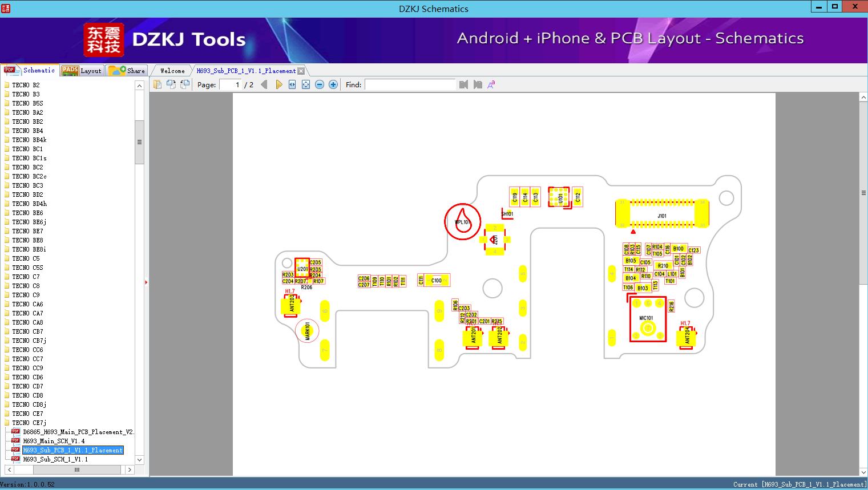This screenshot has height=490, width=868.
Task: Select the TECNO CE7j folder
Action: 29,423
